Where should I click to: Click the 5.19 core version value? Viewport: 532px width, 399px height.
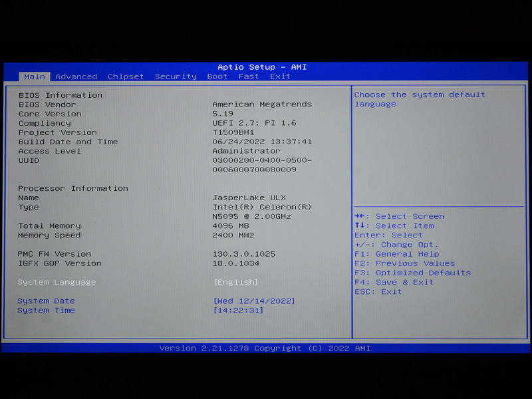(x=223, y=114)
